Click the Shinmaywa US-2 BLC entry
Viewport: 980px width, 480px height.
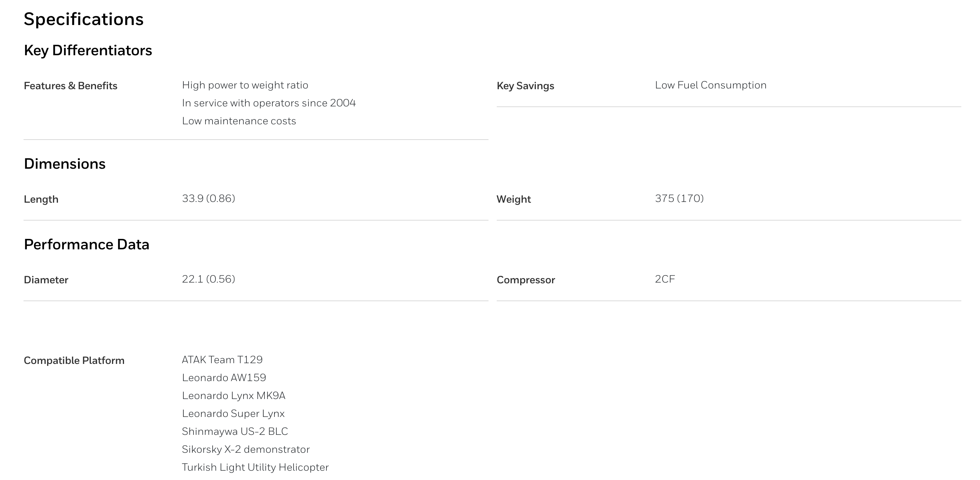point(235,431)
